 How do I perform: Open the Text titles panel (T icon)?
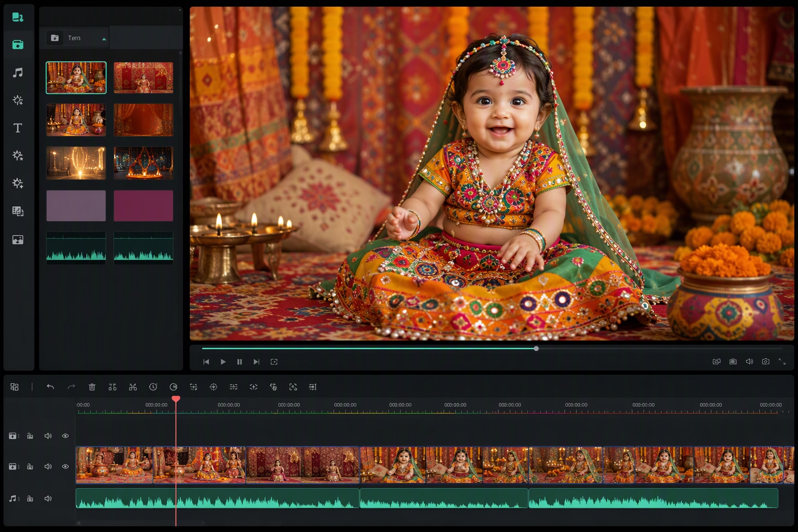18,128
